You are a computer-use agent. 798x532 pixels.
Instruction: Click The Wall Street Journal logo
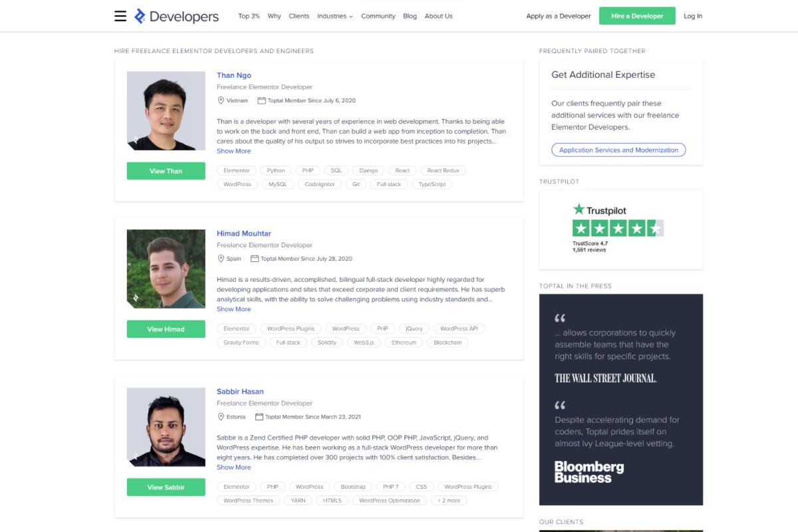click(606, 378)
